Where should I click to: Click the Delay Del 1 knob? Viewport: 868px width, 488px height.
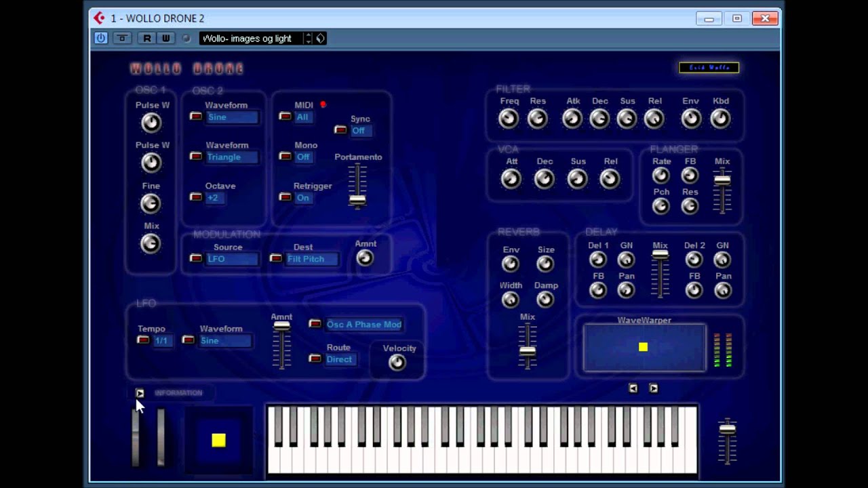point(597,260)
